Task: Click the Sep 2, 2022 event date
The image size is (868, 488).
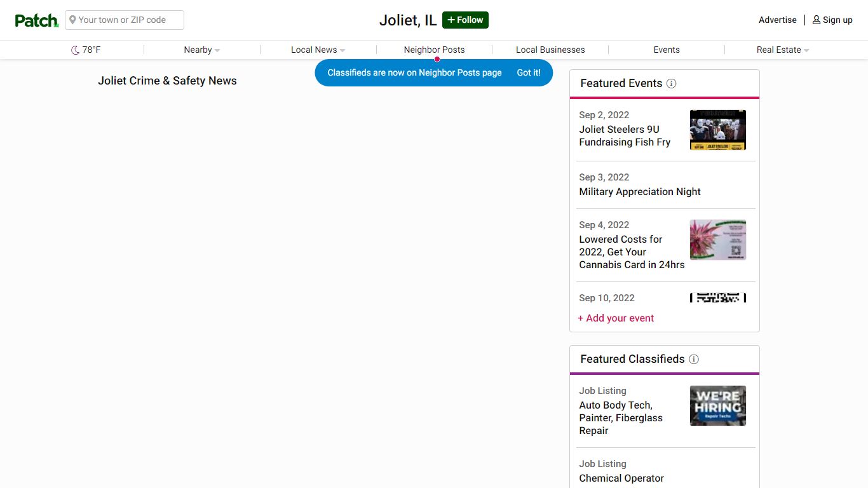Action: click(x=604, y=115)
